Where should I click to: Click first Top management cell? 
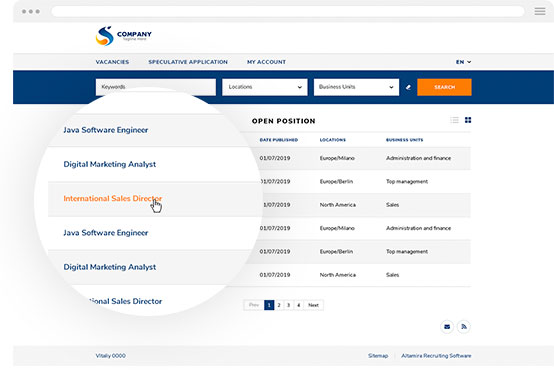(407, 182)
